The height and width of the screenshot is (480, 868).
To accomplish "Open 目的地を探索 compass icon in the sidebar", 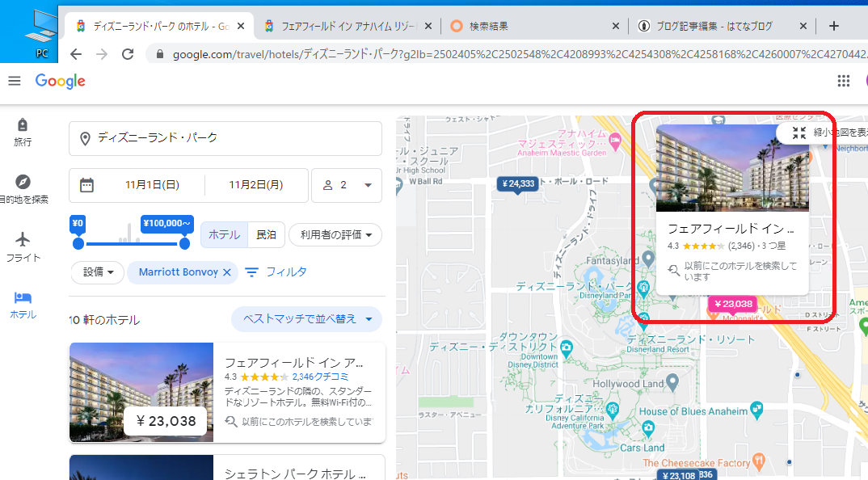I will 23,182.
